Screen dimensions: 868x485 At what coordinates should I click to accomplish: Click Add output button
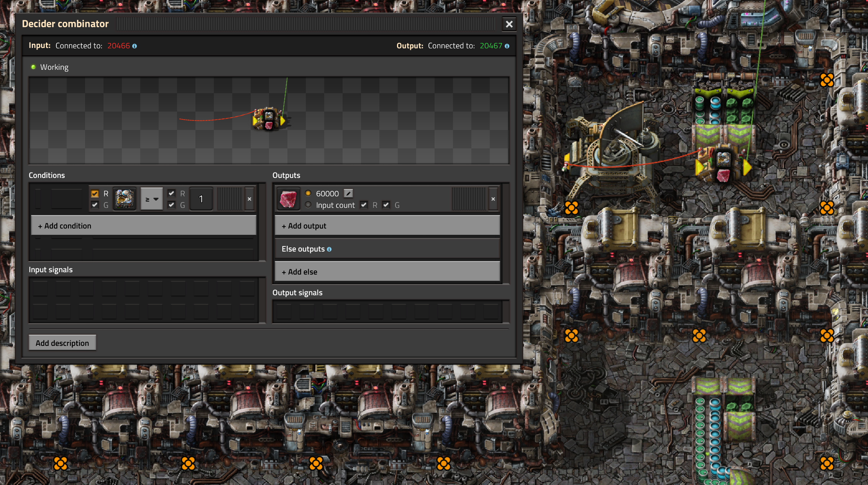point(387,225)
